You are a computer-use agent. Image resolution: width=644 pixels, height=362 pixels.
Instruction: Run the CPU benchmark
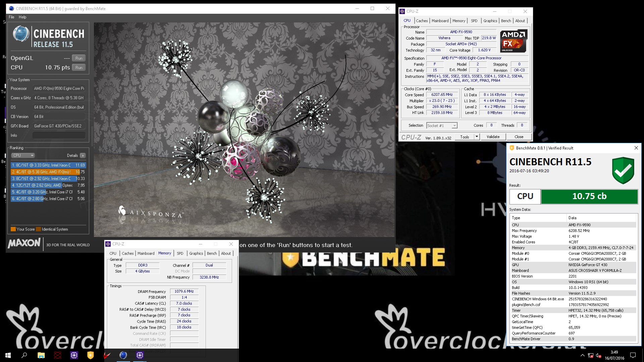(x=79, y=67)
